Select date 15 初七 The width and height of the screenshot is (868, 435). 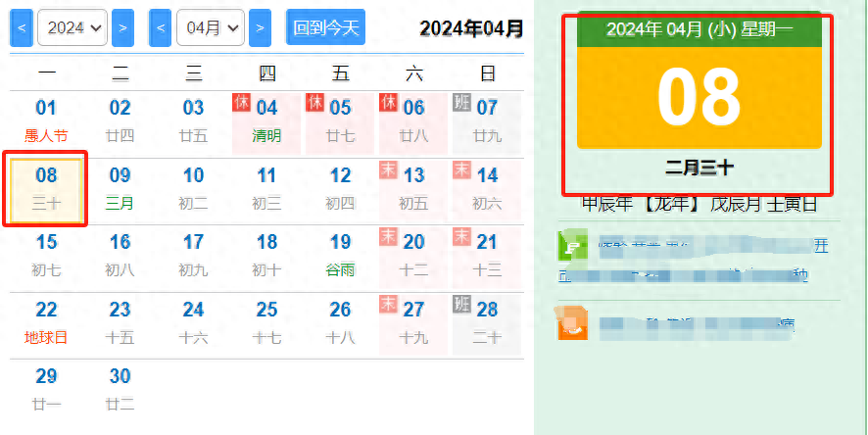(x=46, y=257)
